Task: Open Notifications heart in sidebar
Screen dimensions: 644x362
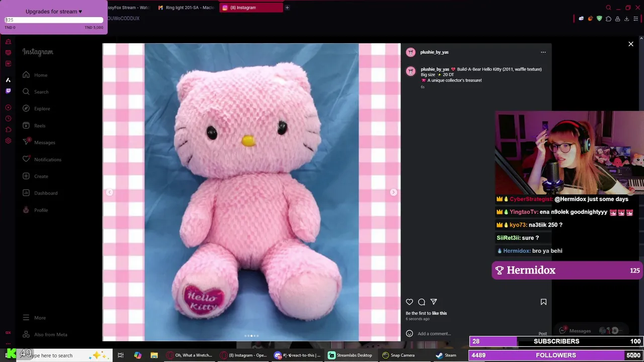Action: pyautogui.click(x=42, y=159)
